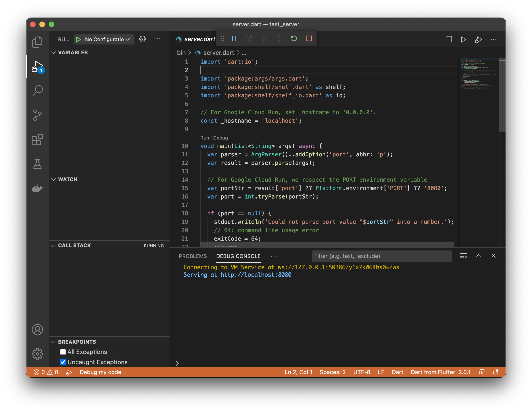Viewport: 532px width, 412px height.
Task: Click Dart from Flutter: 2.0.1 SDK
Action: 441,372
